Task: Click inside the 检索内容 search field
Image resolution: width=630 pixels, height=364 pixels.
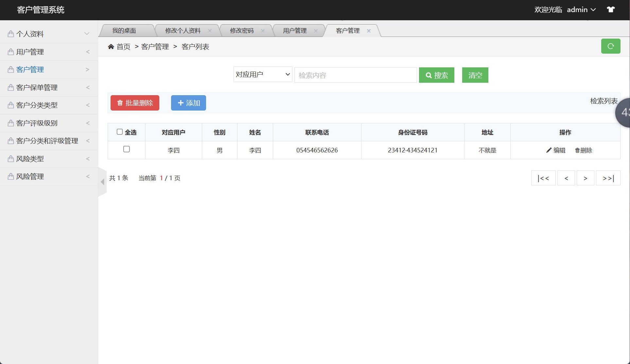Action: 355,75
